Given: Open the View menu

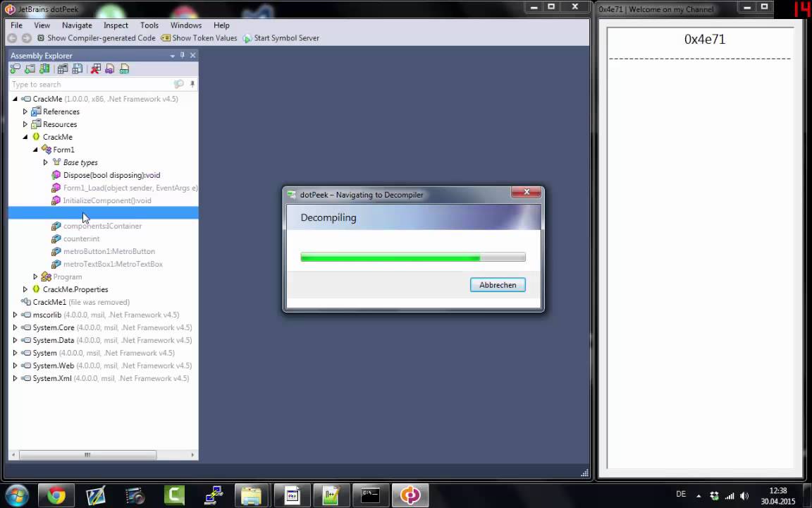Looking at the screenshot, I should (x=42, y=25).
